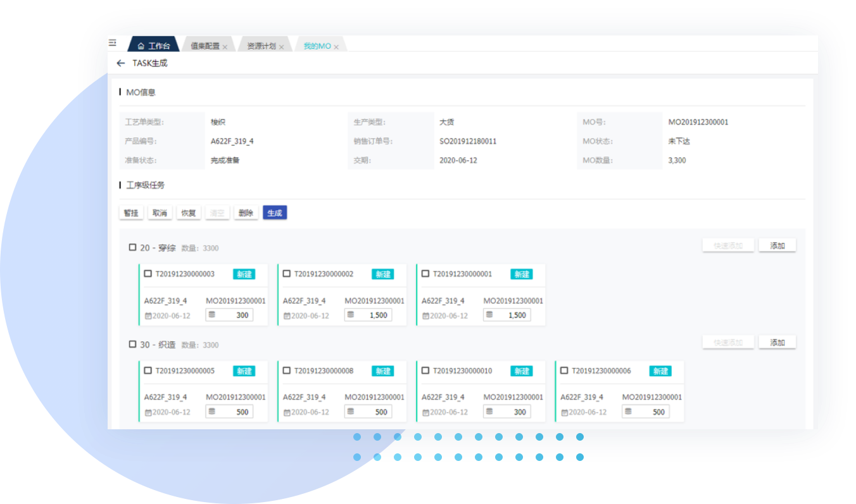Screen dimensions: 856x504
Task: Check the 20 - 穿综 group checkbox
Action: [133, 248]
